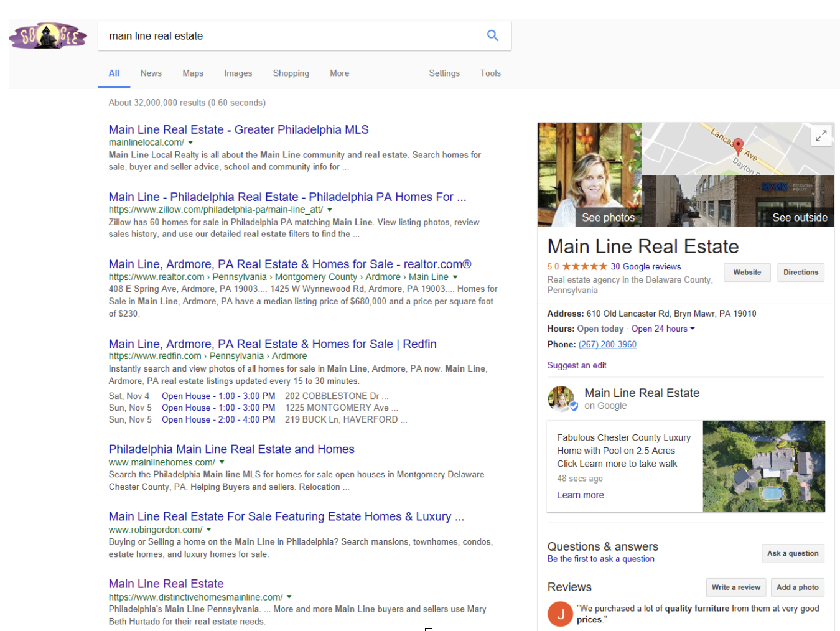Switch to the Shopping tab
Viewport: 840px width, 631px height.
click(291, 73)
